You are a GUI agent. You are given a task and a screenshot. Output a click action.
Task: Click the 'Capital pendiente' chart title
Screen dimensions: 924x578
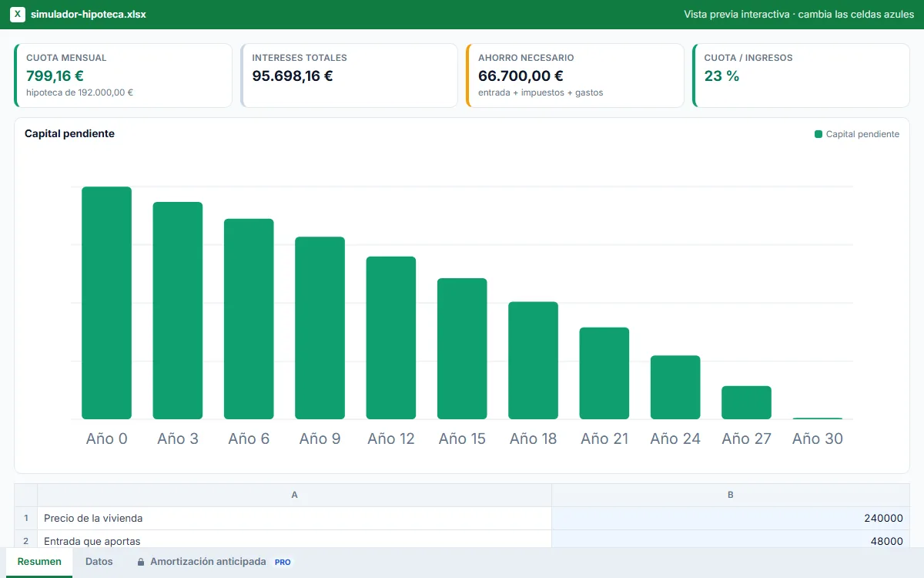click(x=69, y=134)
